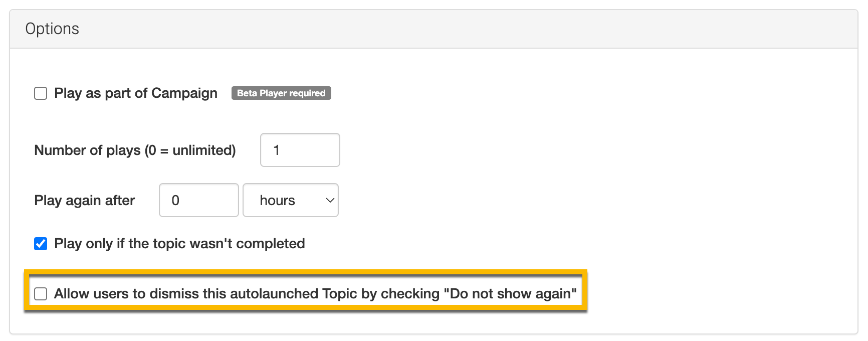The width and height of the screenshot is (868, 341).
Task: Open the hours unit dropdown
Action: point(290,200)
